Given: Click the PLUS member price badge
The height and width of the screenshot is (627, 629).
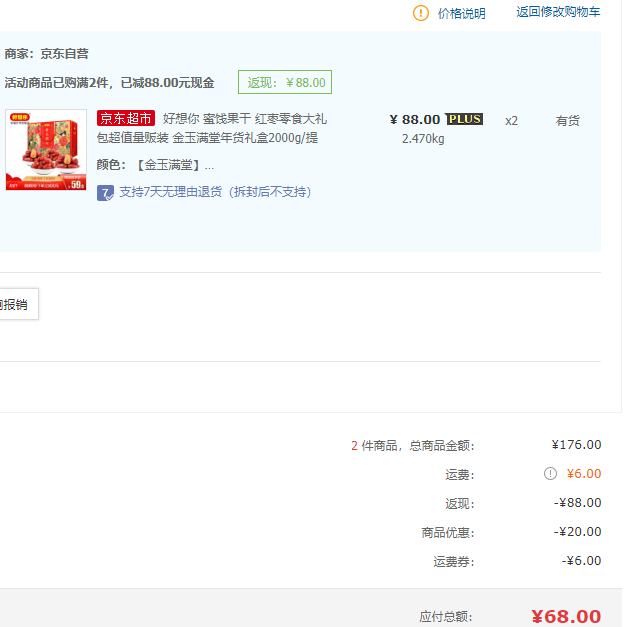Looking at the screenshot, I should [465, 119].
